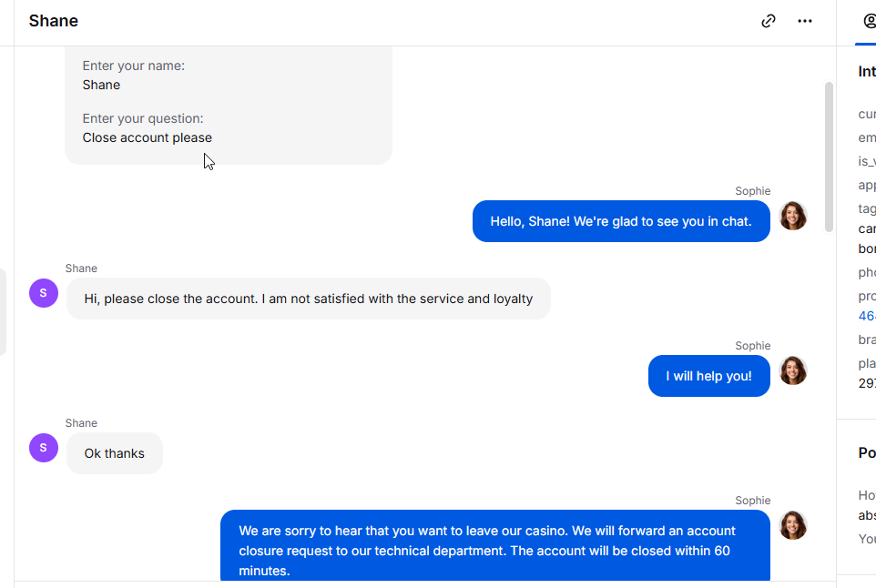Select the 'I will help you!' message bubble
Screen dimensions: 876x588
(709, 376)
